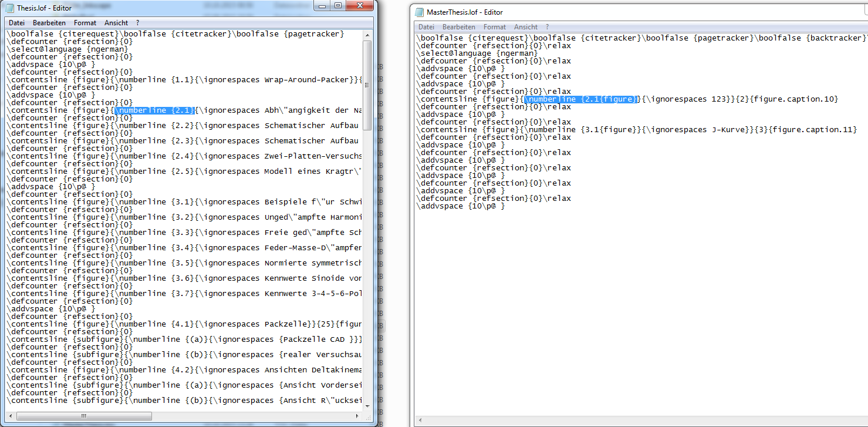Open Datei menu in Thesis.lof window

pos(16,23)
